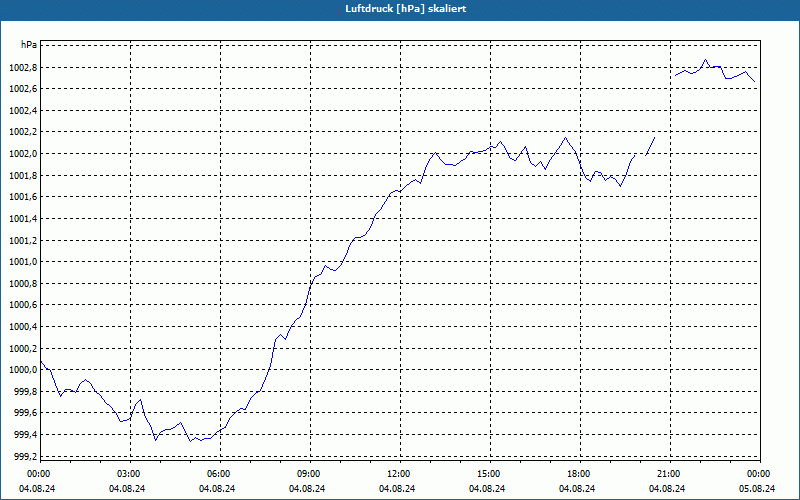
Task: Click the standalone 'hPa' axis unit label
Action: 29,45
